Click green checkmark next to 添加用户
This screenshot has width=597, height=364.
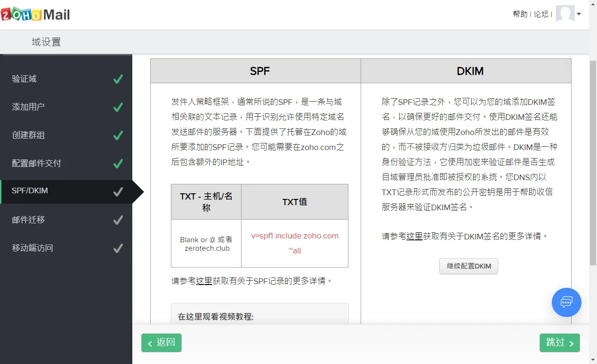[x=118, y=107]
